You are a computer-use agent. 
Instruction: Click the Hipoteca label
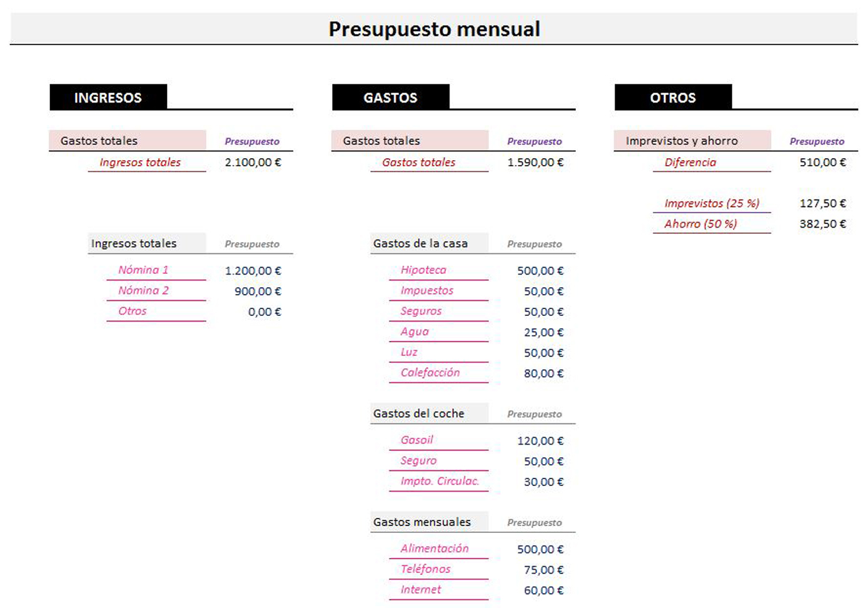coord(423,270)
